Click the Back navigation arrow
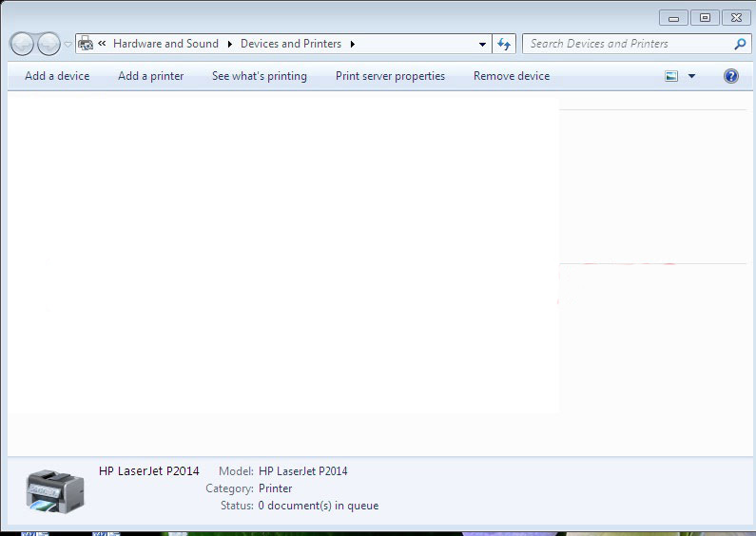 click(x=22, y=44)
